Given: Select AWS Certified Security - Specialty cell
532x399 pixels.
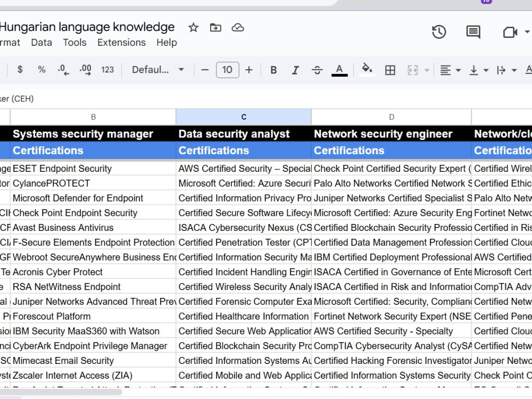Looking at the screenshot, I should 391,331.
